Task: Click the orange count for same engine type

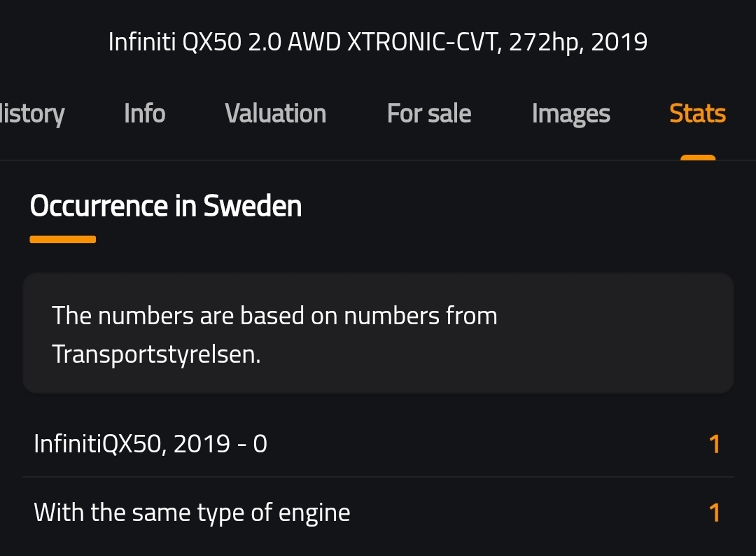Action: [714, 513]
